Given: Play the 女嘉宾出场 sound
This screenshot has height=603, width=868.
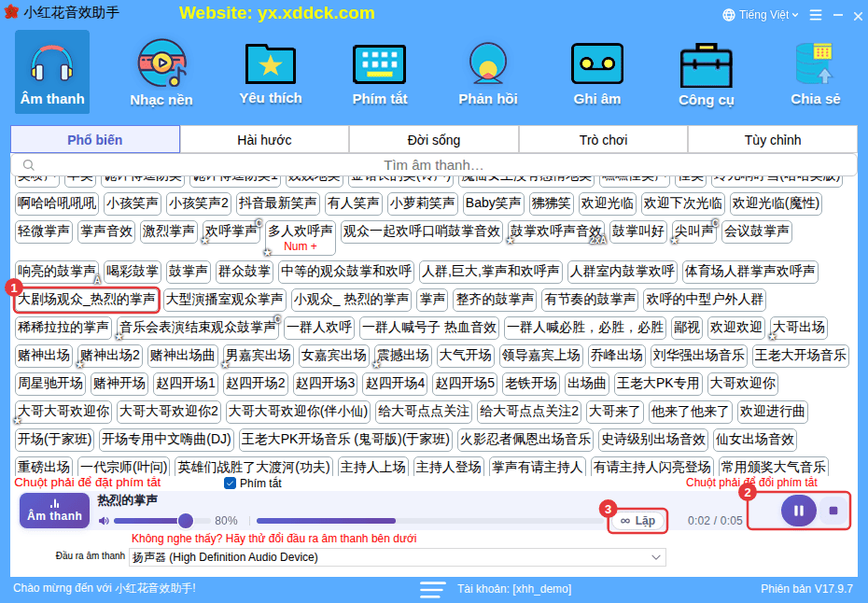Looking at the screenshot, I should pos(334,356).
